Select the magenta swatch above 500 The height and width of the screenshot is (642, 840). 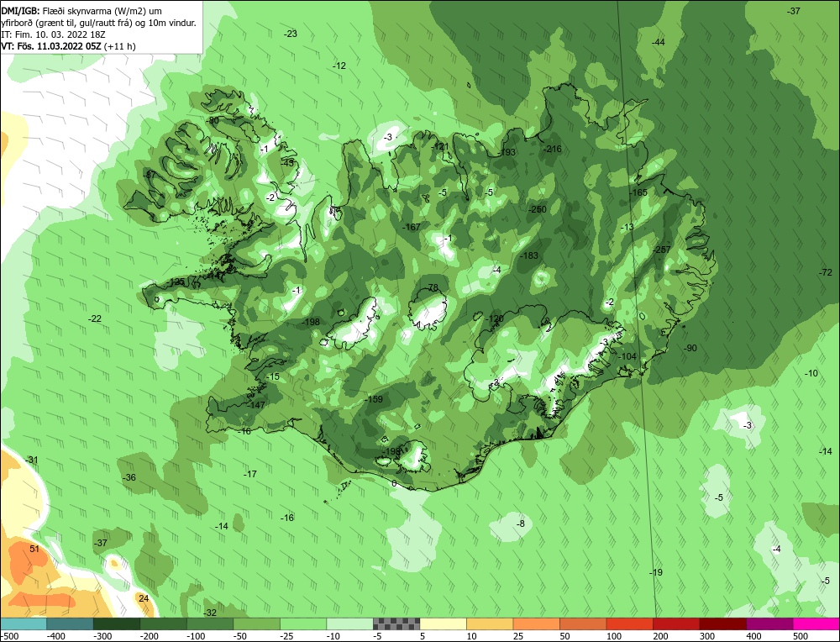click(816, 624)
